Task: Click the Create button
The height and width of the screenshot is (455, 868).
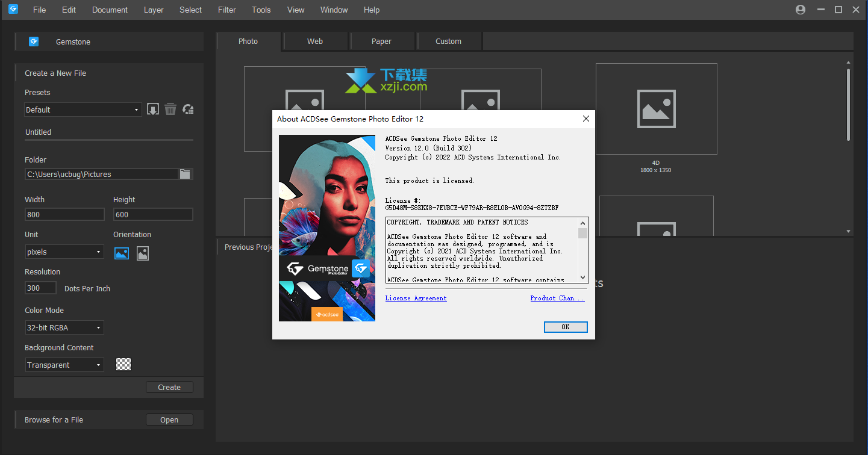Action: coord(169,388)
